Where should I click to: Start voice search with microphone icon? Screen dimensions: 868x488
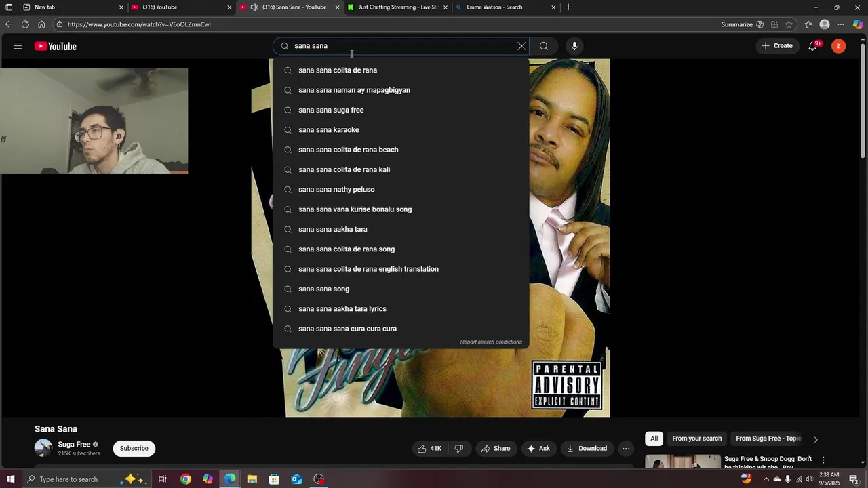click(574, 46)
